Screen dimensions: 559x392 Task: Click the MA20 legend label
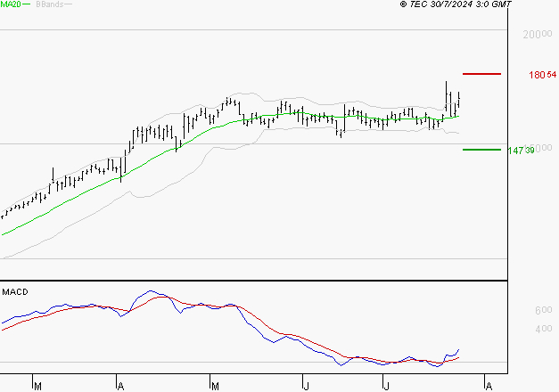[x=10, y=4]
